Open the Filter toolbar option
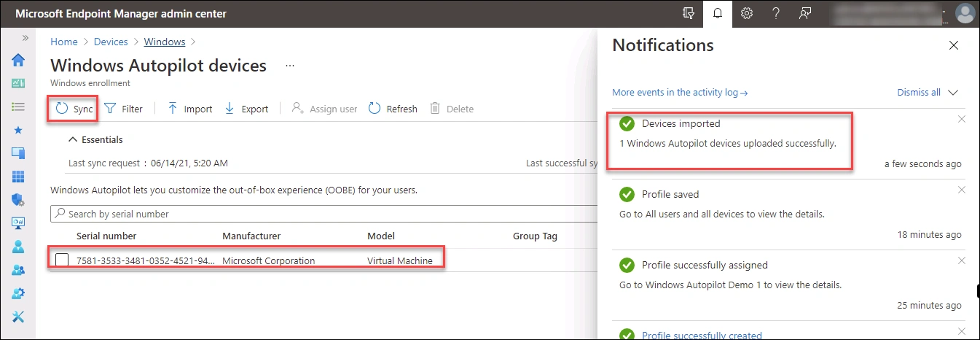980x340 pixels. point(123,109)
